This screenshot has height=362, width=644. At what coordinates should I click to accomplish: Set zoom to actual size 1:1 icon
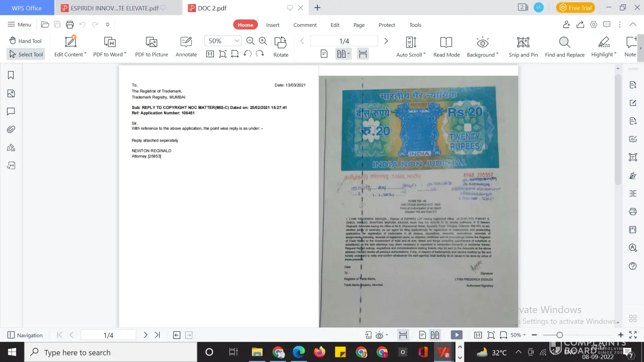(x=210, y=54)
